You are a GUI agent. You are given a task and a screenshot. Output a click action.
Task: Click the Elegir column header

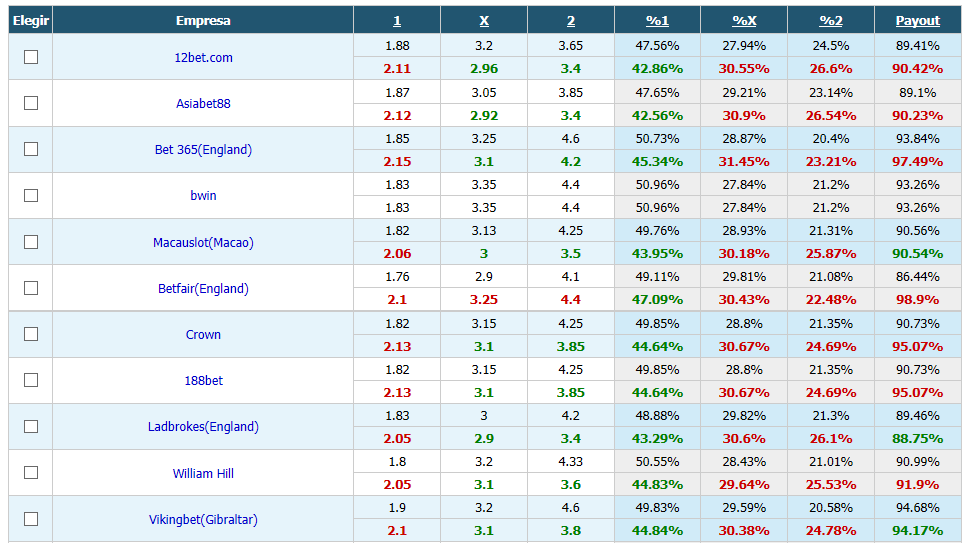[x=31, y=20]
